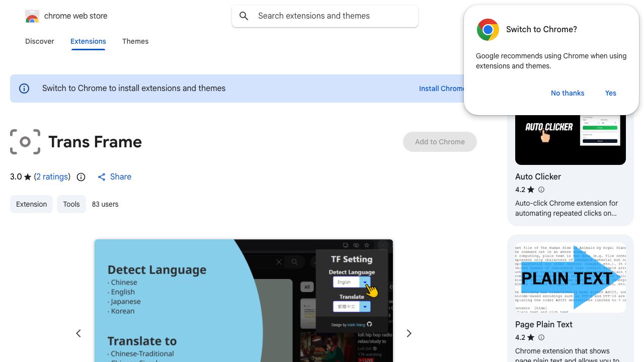Open the Page Plain Text thumbnail image
This screenshot has height=362, width=644.
click(571, 278)
